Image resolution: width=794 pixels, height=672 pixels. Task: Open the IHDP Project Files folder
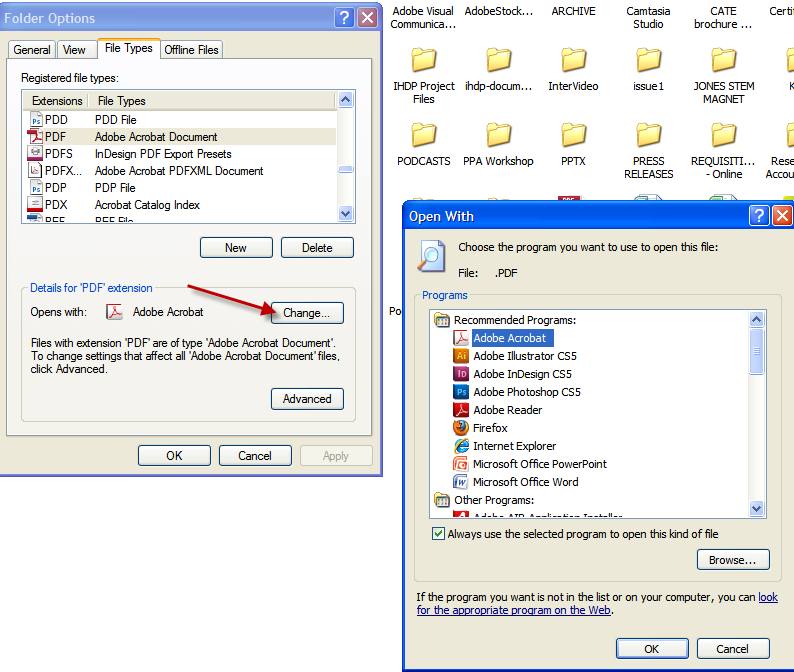[423, 60]
